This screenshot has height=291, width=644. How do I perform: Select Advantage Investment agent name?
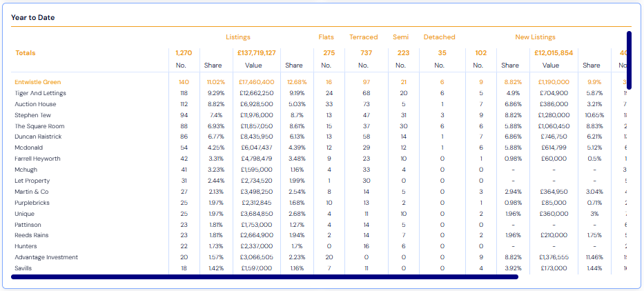(x=46, y=257)
